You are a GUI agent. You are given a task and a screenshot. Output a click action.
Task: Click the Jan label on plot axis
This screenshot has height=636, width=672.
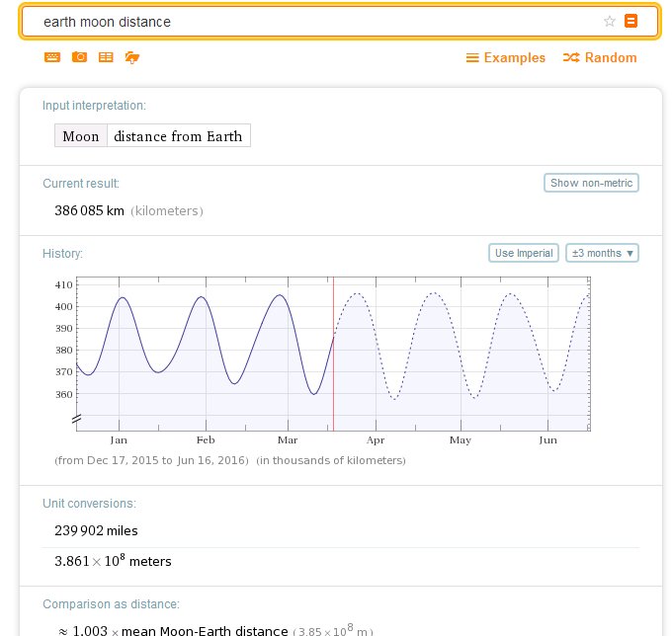[119, 440]
